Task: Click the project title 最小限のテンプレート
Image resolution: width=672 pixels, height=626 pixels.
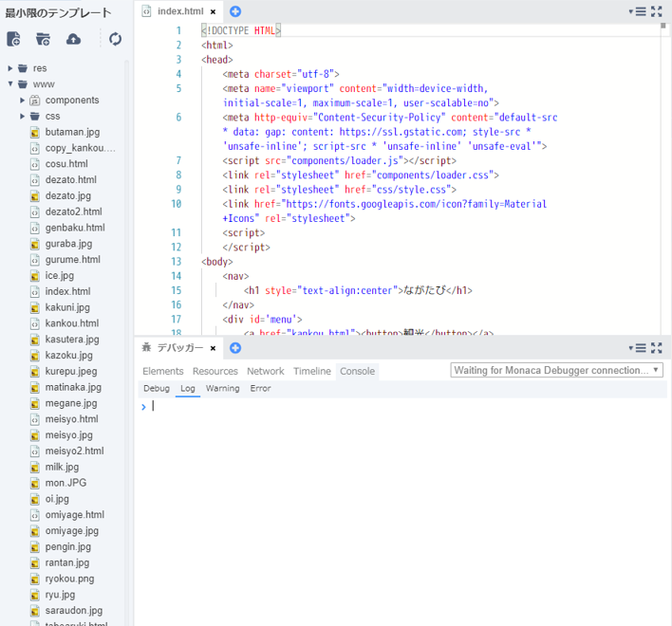Action: (58, 13)
